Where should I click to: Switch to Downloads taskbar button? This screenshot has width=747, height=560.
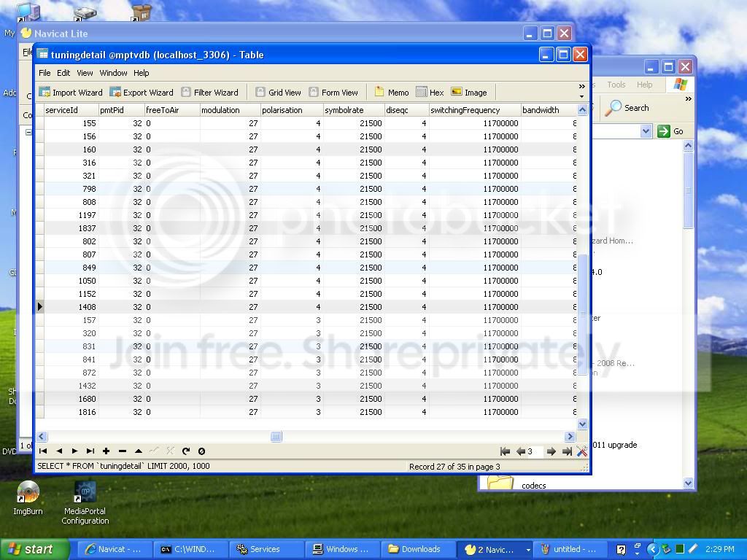coord(418,550)
